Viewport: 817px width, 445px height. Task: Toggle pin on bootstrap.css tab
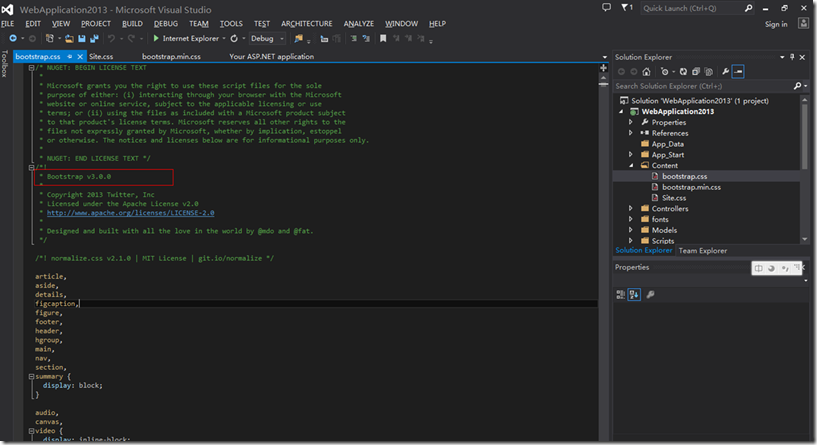pyautogui.click(x=68, y=57)
